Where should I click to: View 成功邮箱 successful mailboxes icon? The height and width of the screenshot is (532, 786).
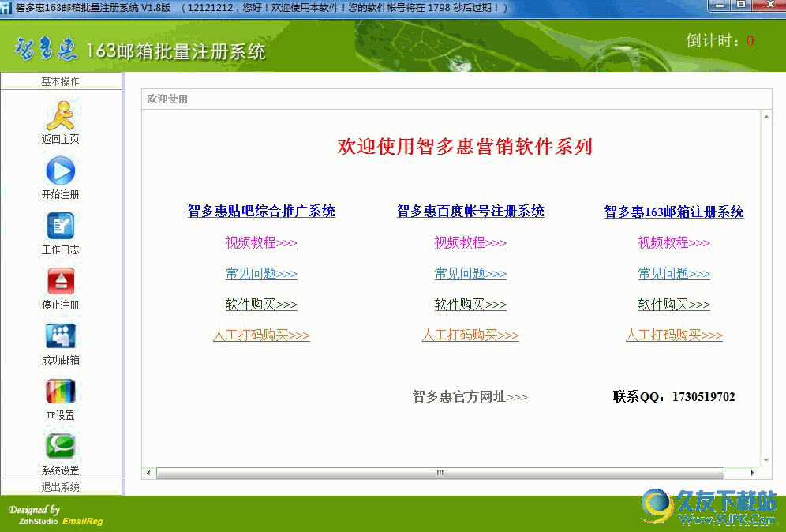coord(60,336)
